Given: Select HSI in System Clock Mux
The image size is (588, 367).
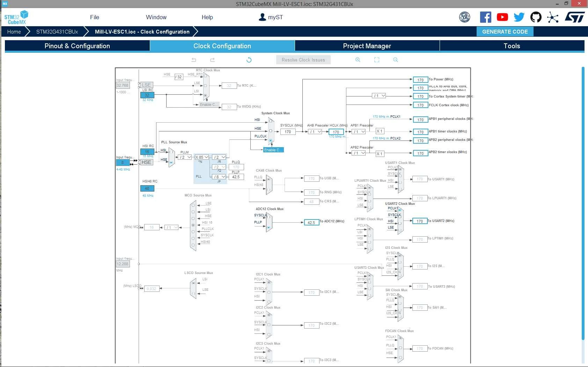Looking at the screenshot, I should pos(271,122).
